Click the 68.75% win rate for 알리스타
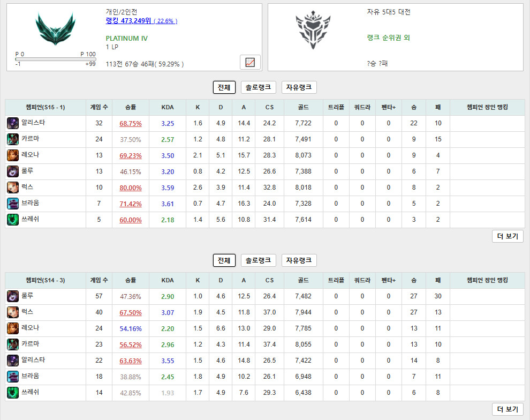This screenshot has height=420, width=530. 131,124
